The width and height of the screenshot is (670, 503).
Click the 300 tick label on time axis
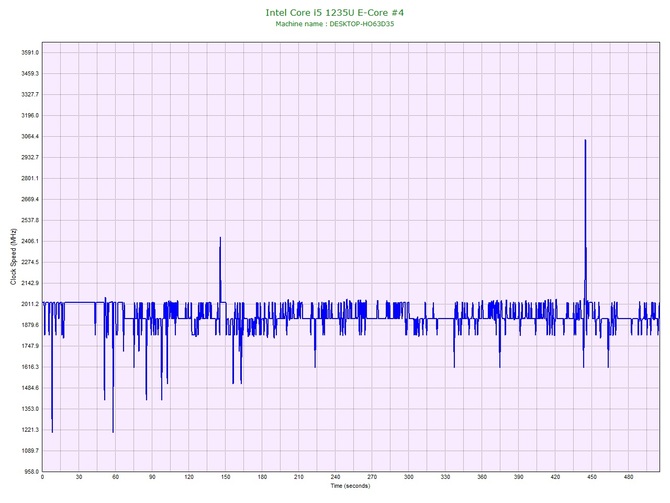(x=409, y=477)
